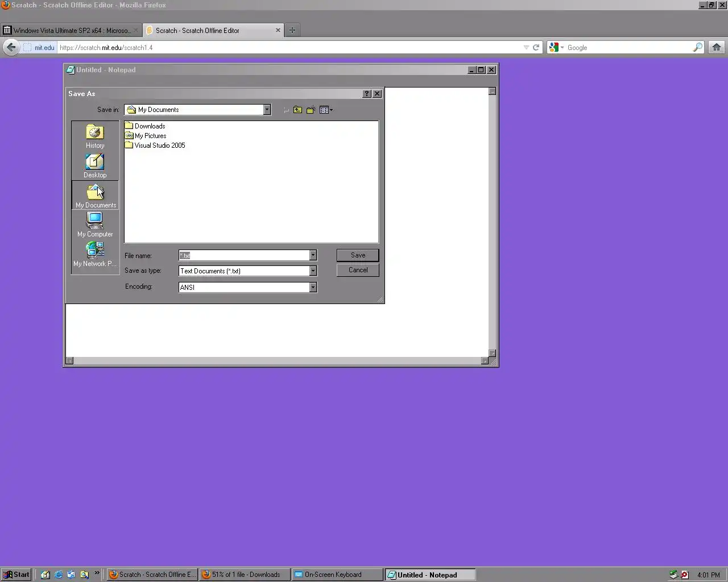
Task: Open the URL history dropdown arrow
Action: click(526, 48)
